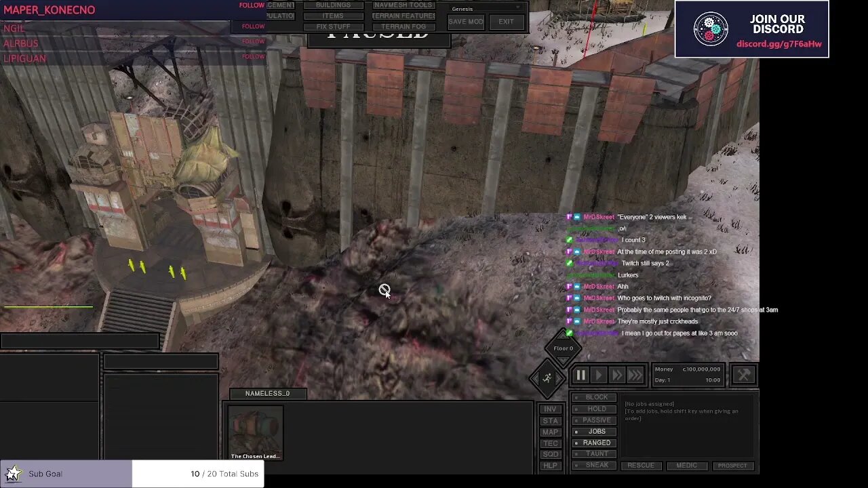Click the running man movement speed icon

pos(547,378)
